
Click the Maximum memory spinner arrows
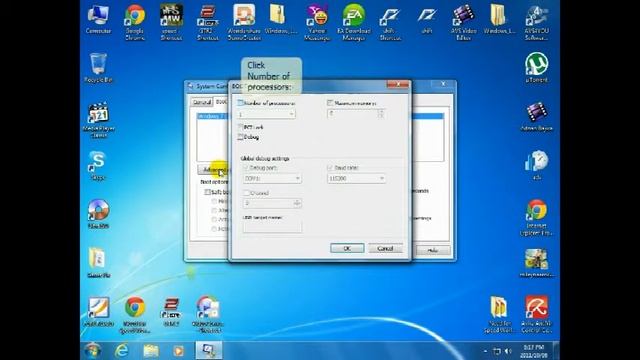381,114
